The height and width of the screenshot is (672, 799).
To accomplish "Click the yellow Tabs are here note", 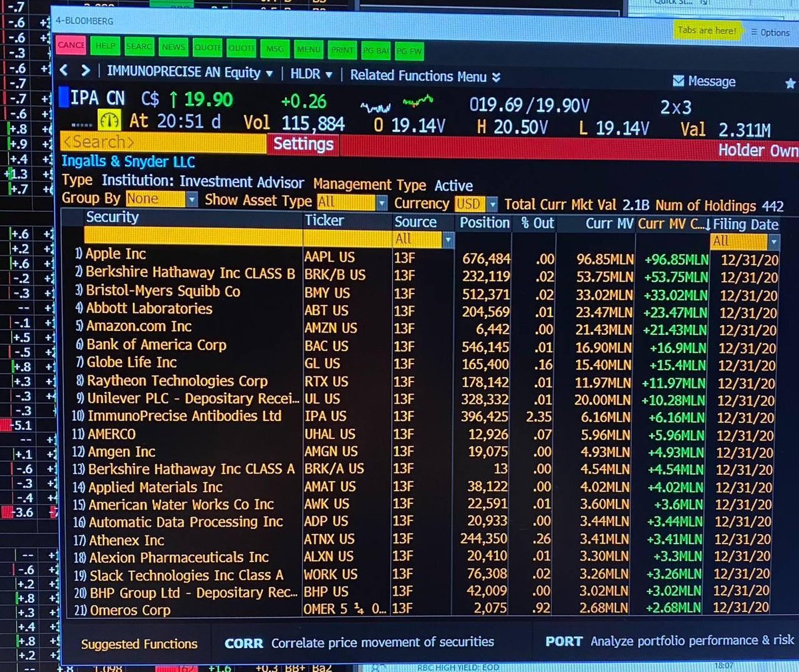I will 707,31.
